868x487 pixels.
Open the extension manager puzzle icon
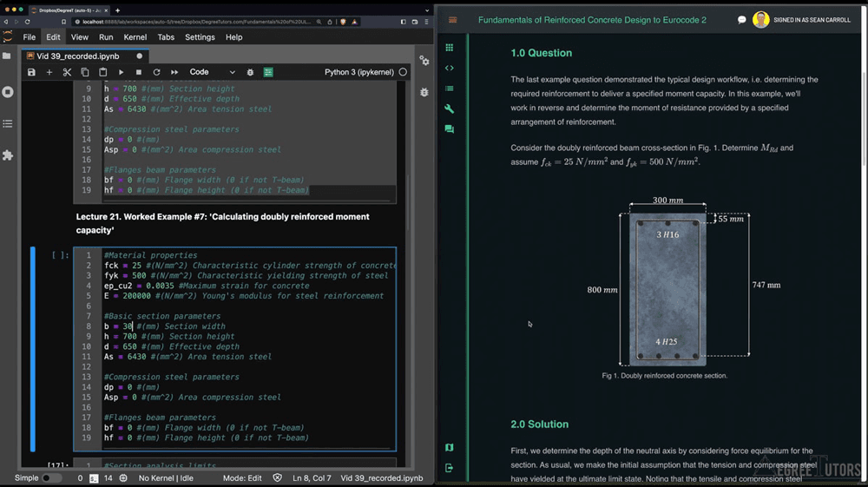click(x=8, y=155)
